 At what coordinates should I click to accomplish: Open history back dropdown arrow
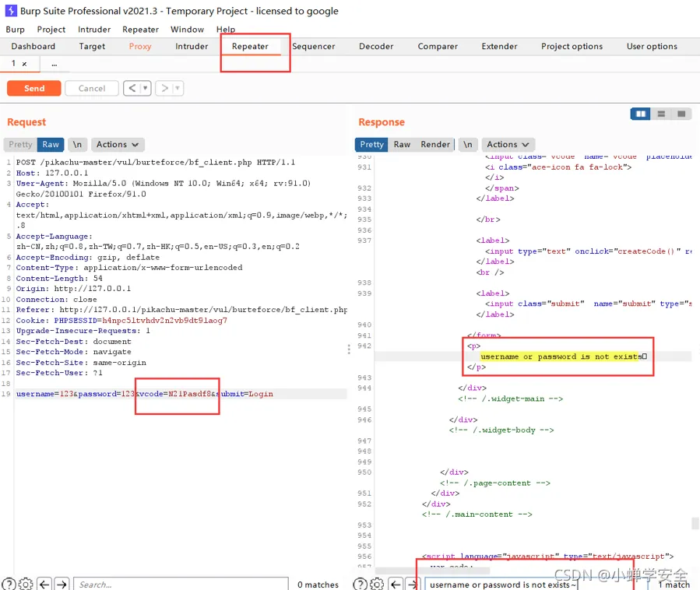click(145, 88)
